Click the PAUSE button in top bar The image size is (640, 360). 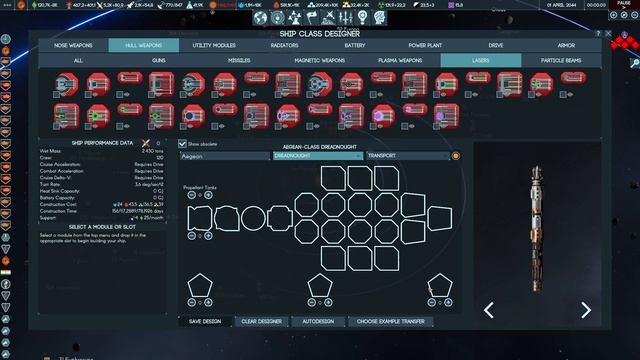(624, 4)
